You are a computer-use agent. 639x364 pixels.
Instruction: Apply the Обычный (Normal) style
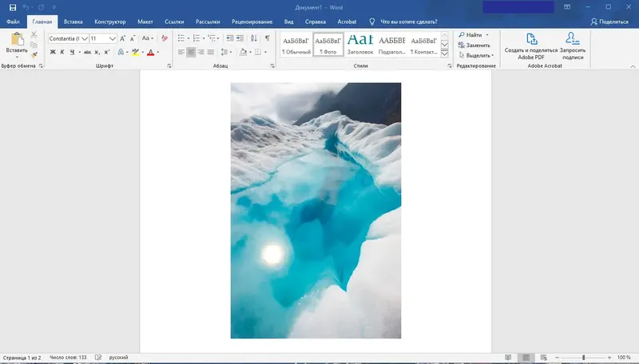(x=296, y=44)
